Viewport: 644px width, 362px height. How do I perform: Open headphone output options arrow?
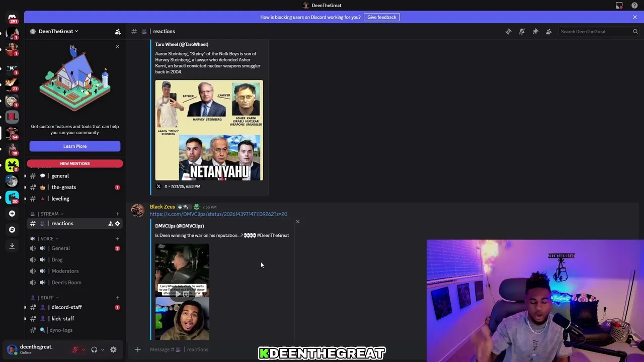[x=102, y=349]
